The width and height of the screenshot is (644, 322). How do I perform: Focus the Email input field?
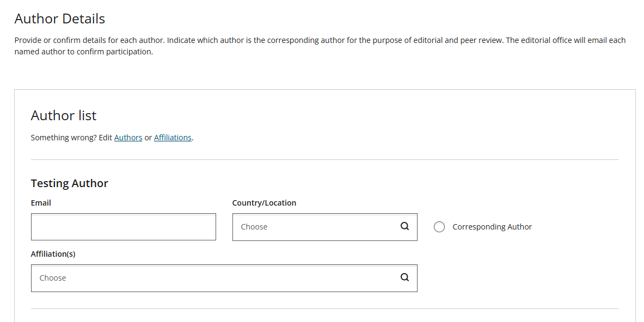tap(123, 227)
